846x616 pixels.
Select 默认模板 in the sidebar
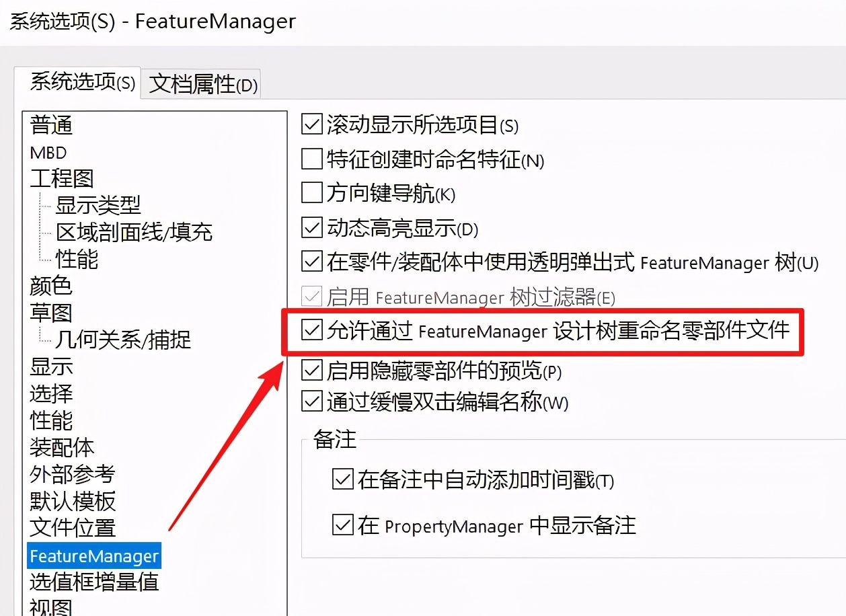[72, 501]
